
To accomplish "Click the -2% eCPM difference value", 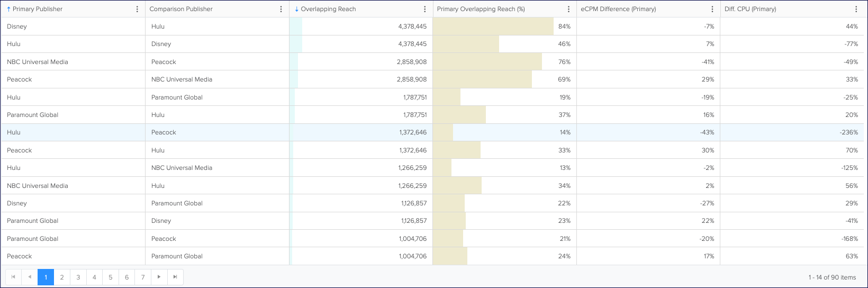I will [709, 168].
